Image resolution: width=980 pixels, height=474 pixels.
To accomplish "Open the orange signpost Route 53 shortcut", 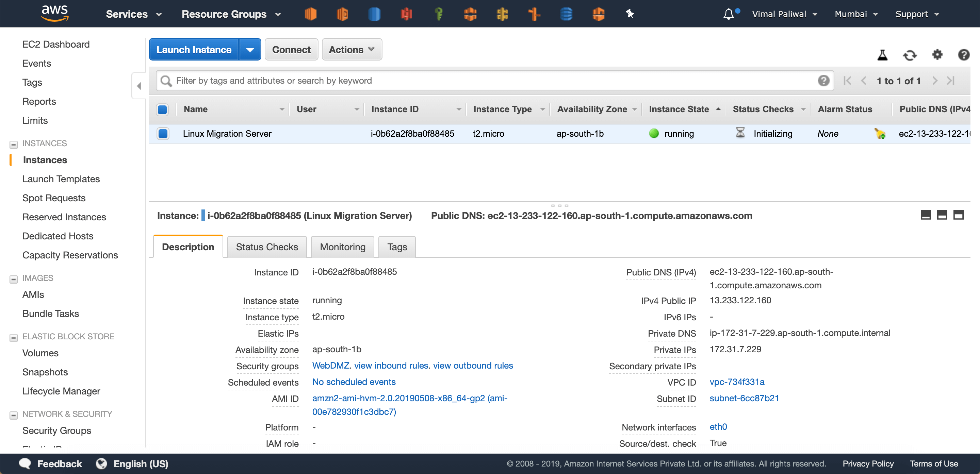I will point(534,14).
